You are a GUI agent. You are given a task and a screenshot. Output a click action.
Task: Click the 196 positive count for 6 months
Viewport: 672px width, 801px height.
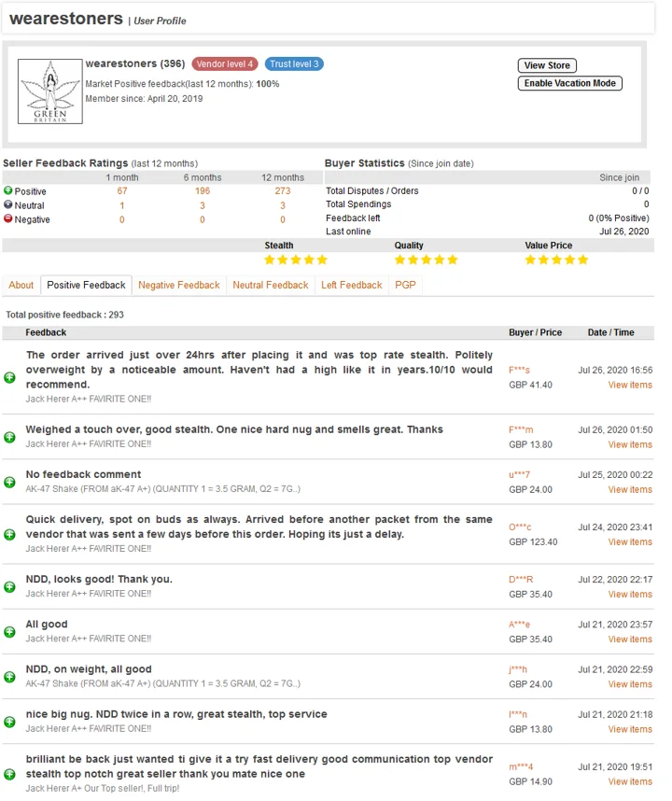coord(203,190)
